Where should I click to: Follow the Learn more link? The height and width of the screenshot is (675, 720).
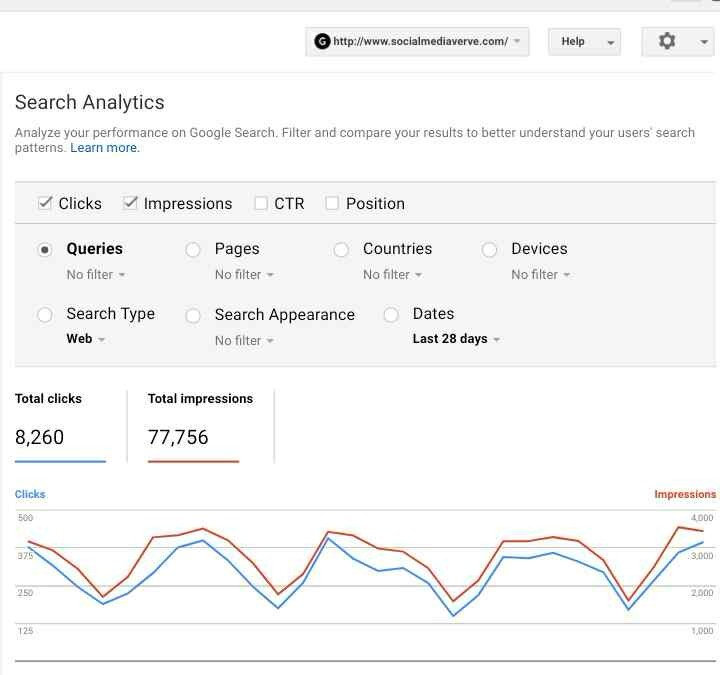(105, 148)
